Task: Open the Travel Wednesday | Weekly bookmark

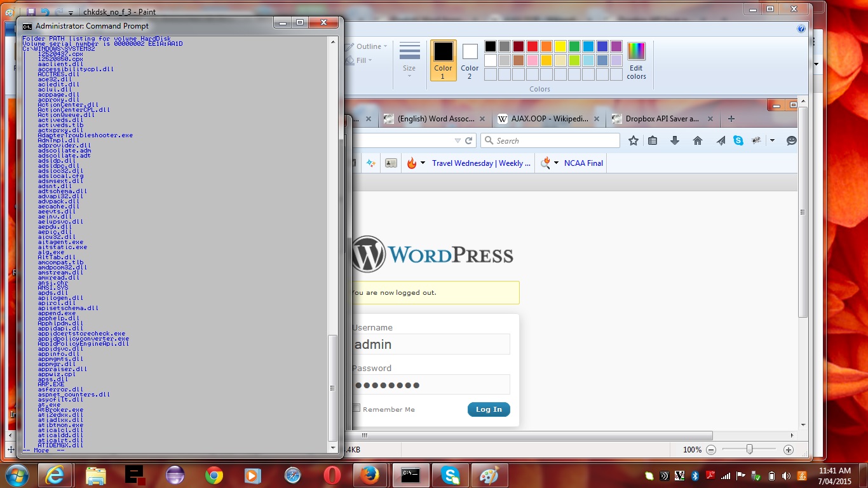Action: [x=481, y=163]
